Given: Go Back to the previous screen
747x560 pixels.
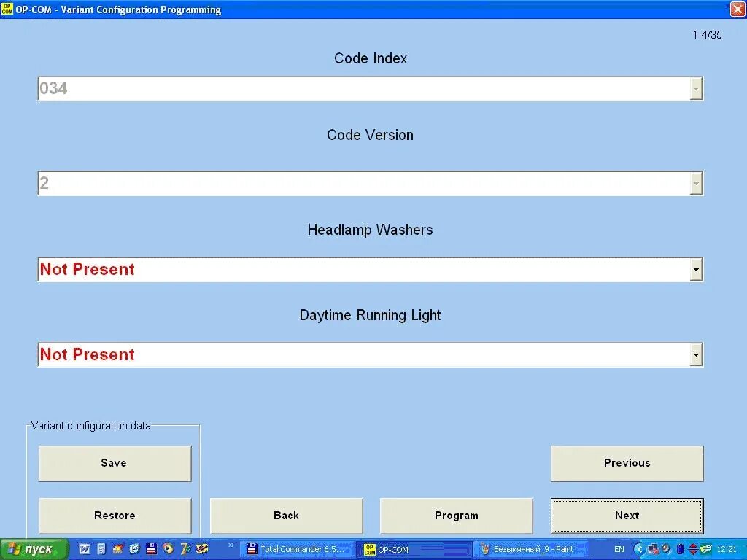Looking at the screenshot, I should click(x=286, y=516).
